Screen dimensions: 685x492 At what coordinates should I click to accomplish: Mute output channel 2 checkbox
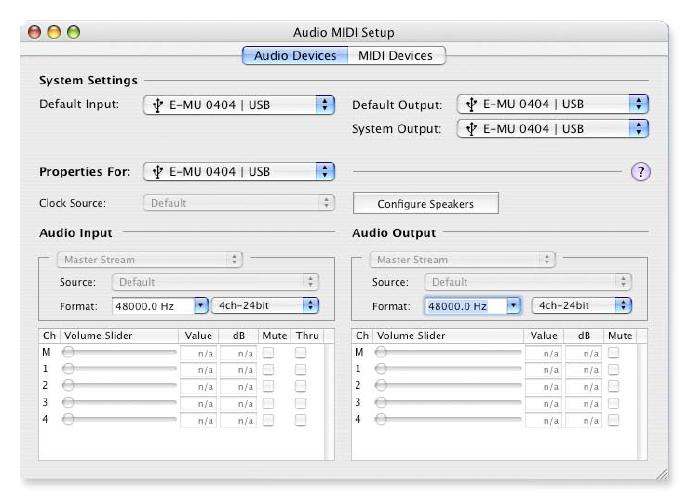tap(613, 385)
